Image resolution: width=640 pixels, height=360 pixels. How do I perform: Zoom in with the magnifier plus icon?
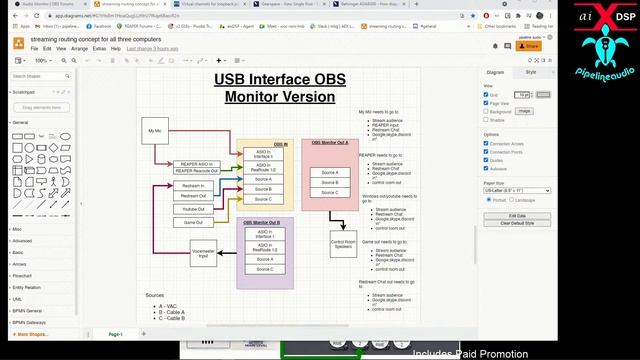[x=64, y=60]
